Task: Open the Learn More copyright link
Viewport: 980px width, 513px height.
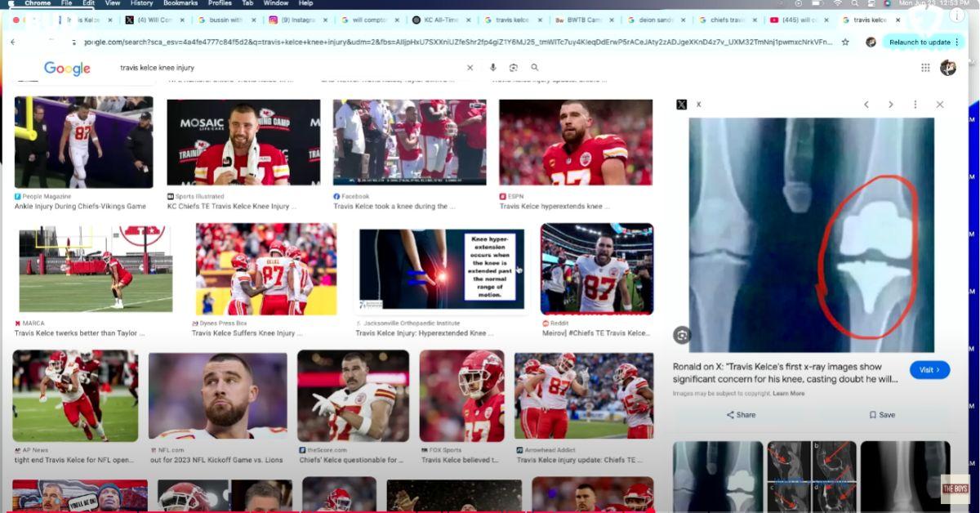Action: pos(788,394)
